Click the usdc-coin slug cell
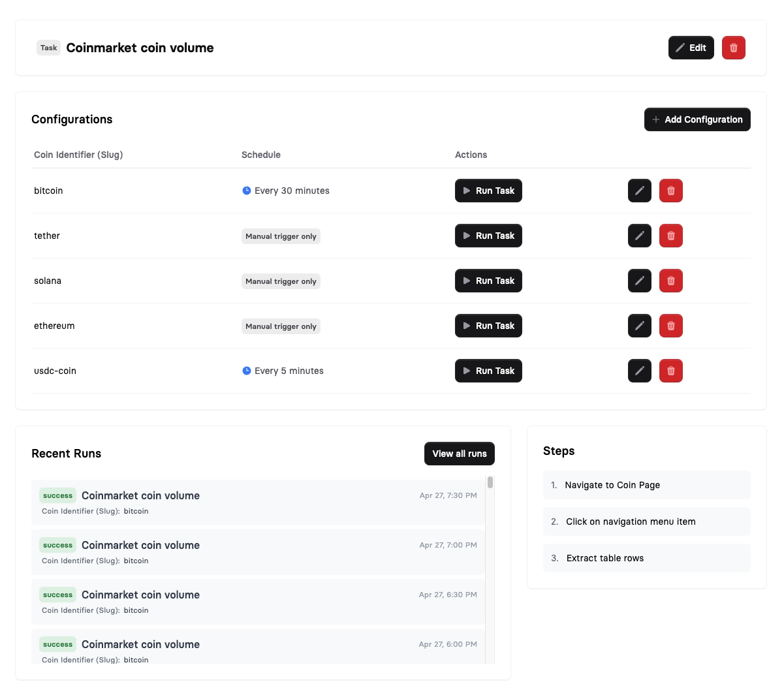Image resolution: width=784 pixels, height=699 pixels. [55, 371]
